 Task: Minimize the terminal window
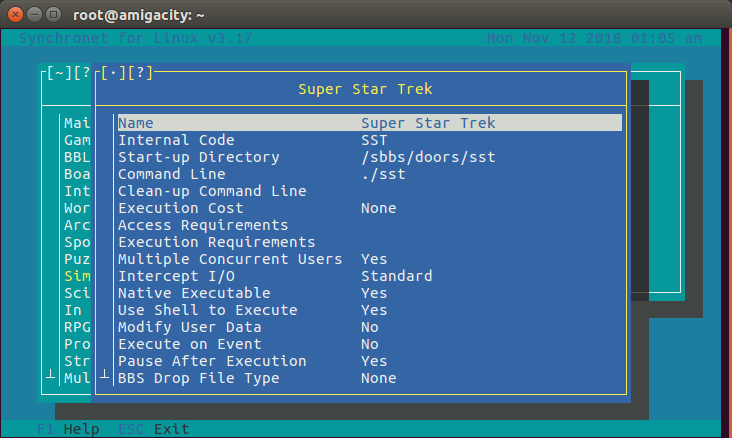coord(35,15)
